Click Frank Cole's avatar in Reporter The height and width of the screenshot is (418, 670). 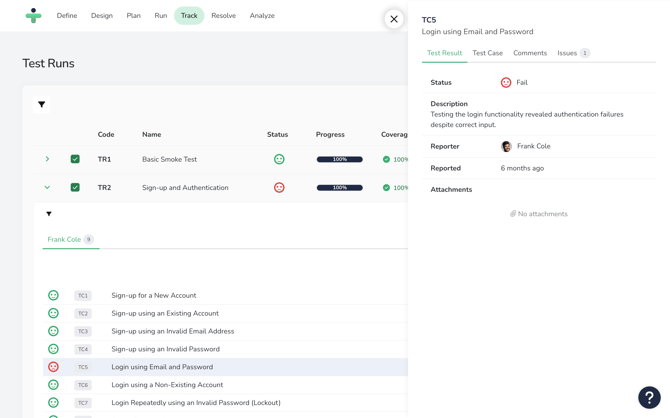(x=506, y=146)
